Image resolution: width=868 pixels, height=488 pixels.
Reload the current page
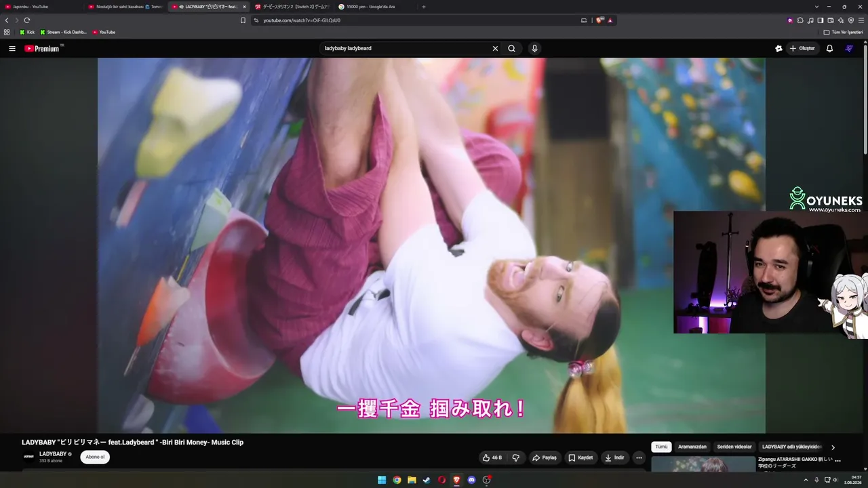coord(27,20)
